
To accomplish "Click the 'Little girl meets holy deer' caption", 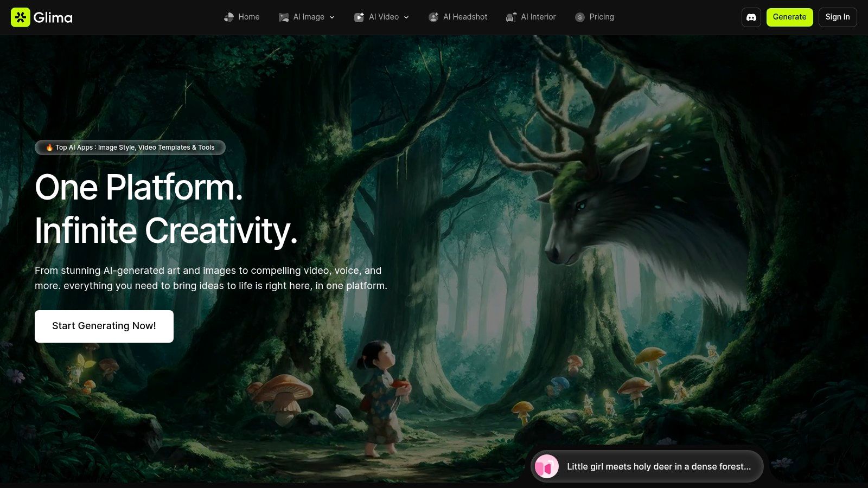I will pyautogui.click(x=659, y=466).
